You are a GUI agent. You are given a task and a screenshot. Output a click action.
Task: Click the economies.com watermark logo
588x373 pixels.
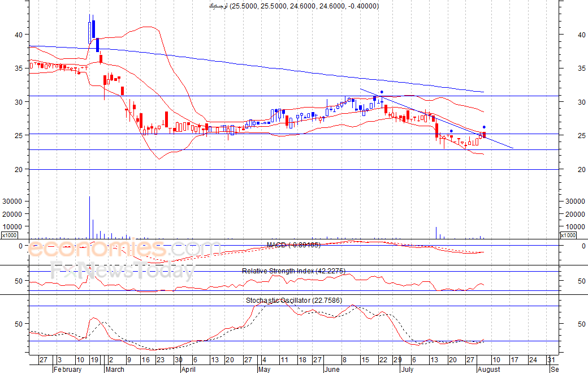click(x=124, y=249)
